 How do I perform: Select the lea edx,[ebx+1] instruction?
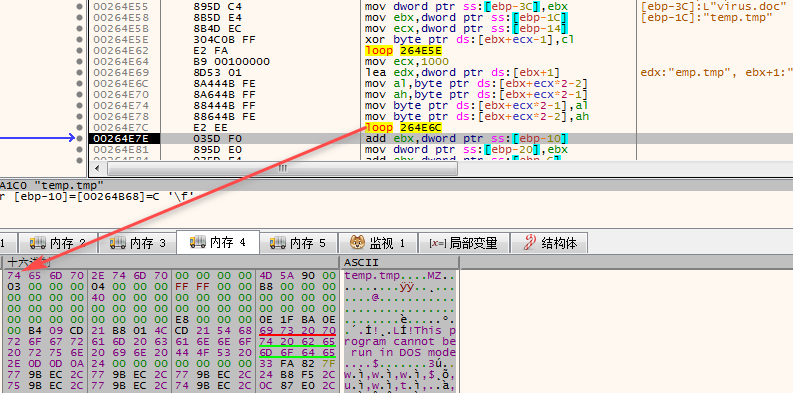pos(462,72)
